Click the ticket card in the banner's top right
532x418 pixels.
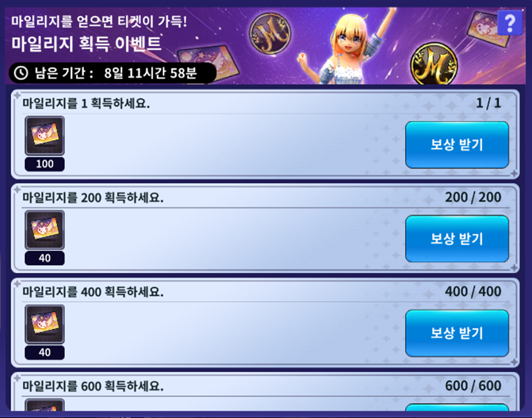pyautogui.click(x=487, y=28)
